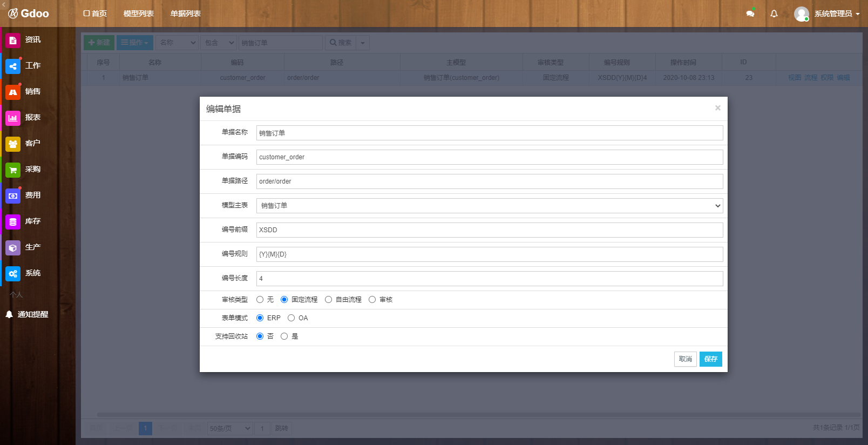Open the 采购 cart icon in sidebar
This screenshot has width=868, height=445.
point(13,170)
